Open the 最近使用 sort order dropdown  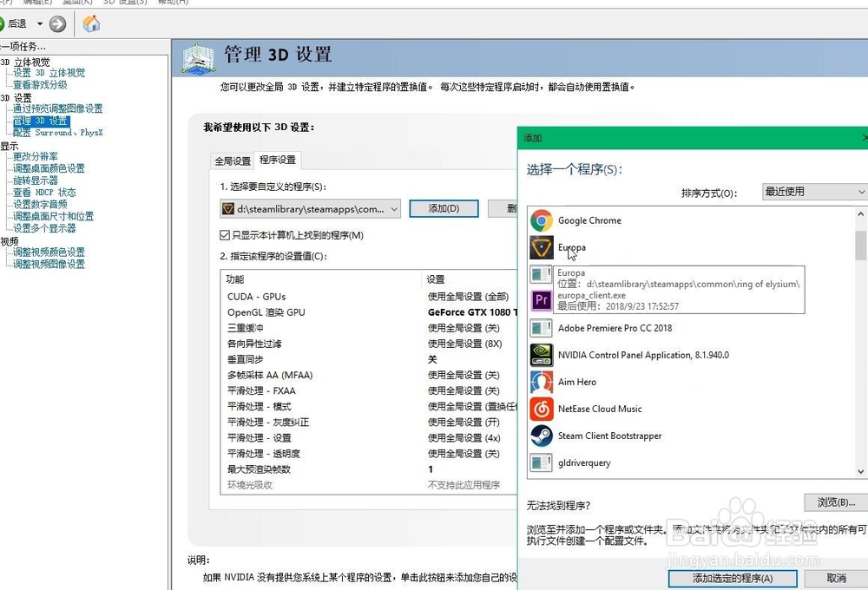tap(813, 191)
